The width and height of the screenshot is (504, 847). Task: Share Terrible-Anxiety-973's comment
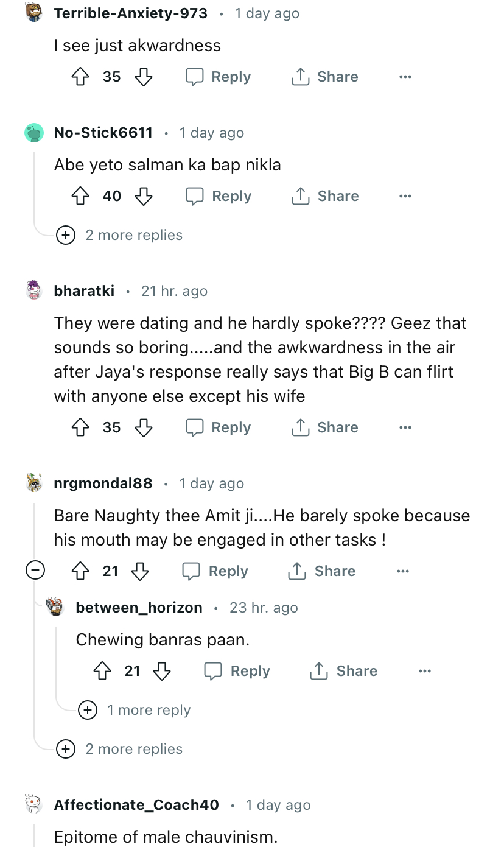(x=325, y=77)
